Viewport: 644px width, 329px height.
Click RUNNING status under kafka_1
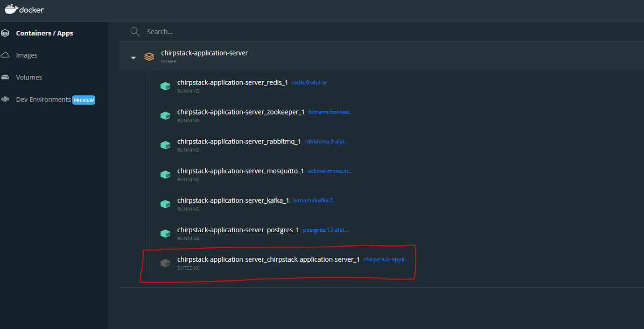[188, 209]
